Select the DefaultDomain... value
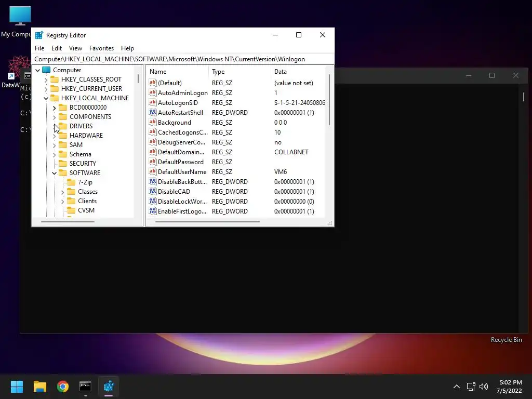This screenshot has width=532, height=399. 181,152
